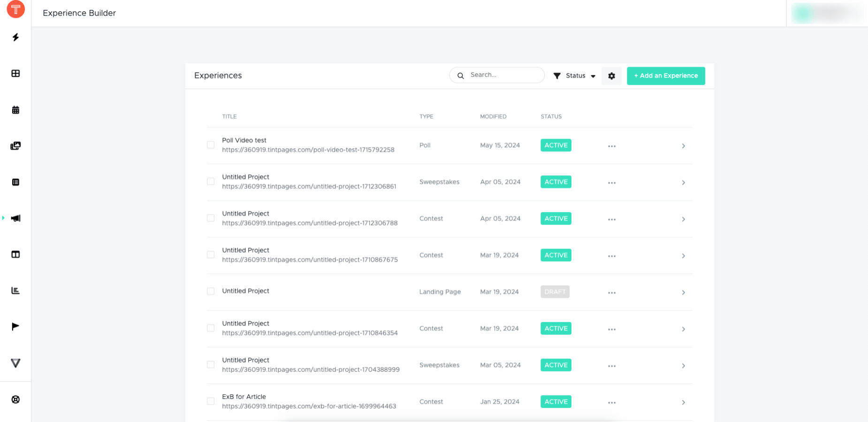The image size is (868, 422).
Task: Check the untitled-project-1710867675 row
Action: pos(211,255)
